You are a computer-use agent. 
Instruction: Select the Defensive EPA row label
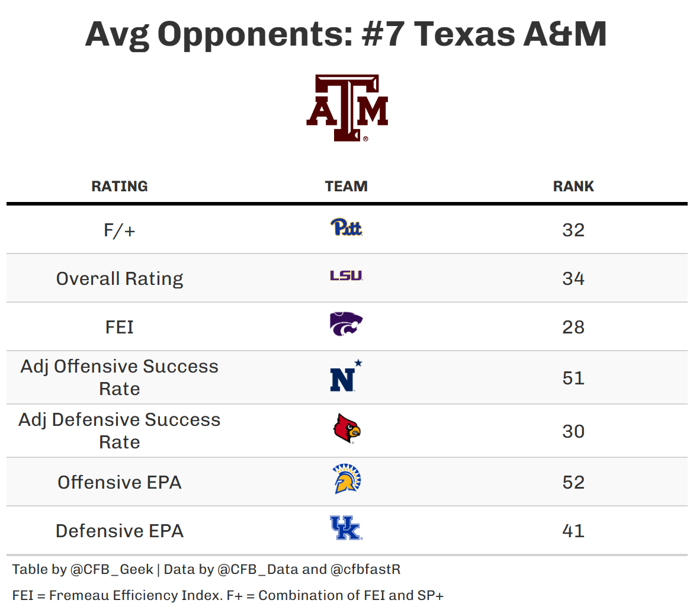click(x=120, y=531)
